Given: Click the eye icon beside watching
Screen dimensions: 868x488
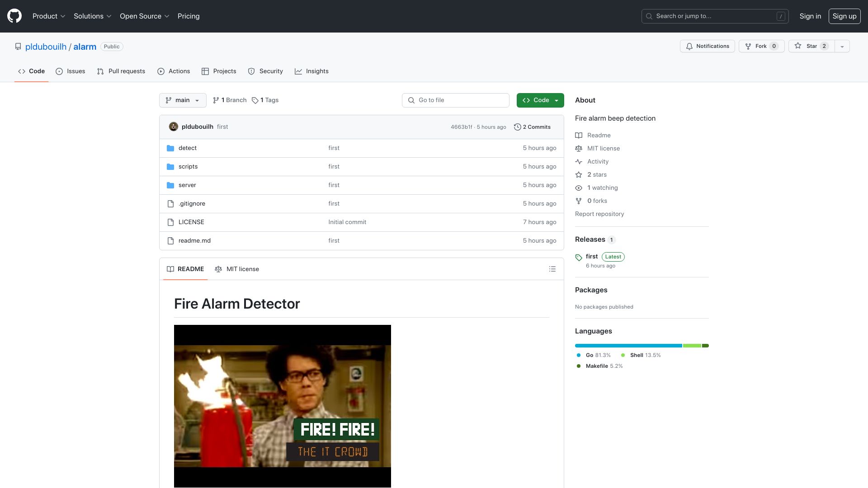Looking at the screenshot, I should [x=579, y=188].
